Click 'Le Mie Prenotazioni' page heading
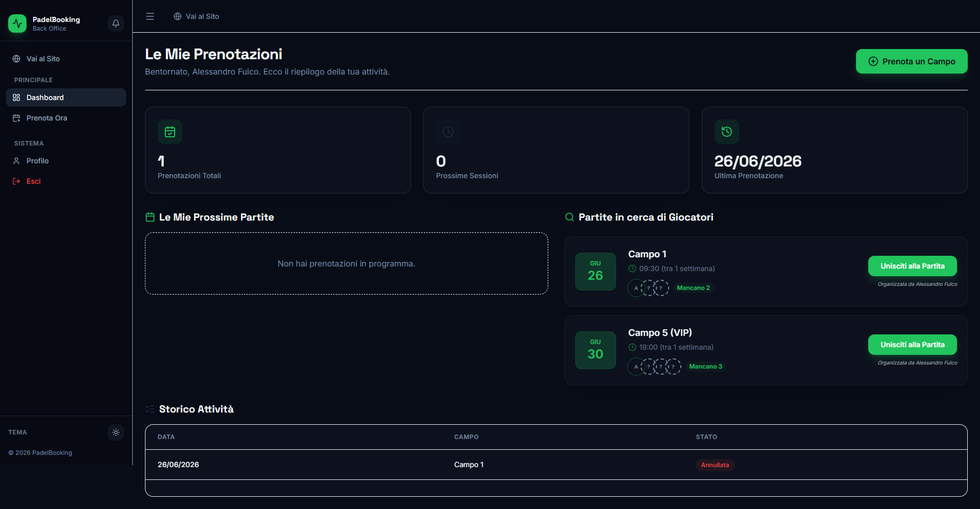This screenshot has height=509, width=980. coord(213,54)
